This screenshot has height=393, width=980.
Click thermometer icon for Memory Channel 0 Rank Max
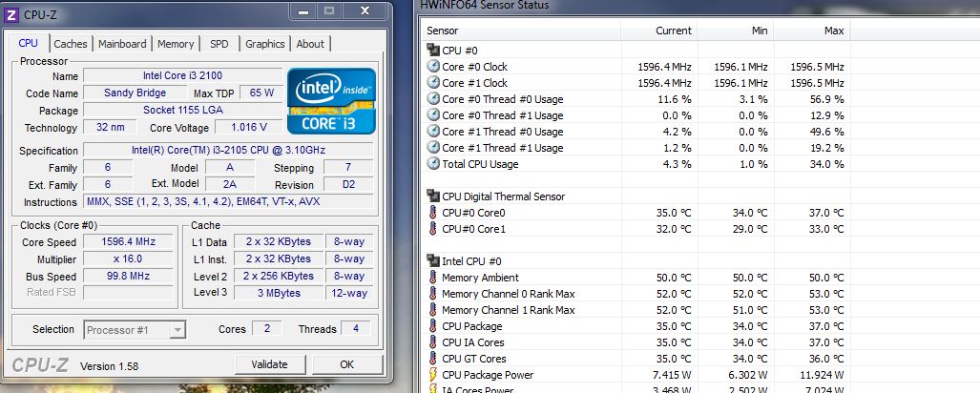(433, 294)
